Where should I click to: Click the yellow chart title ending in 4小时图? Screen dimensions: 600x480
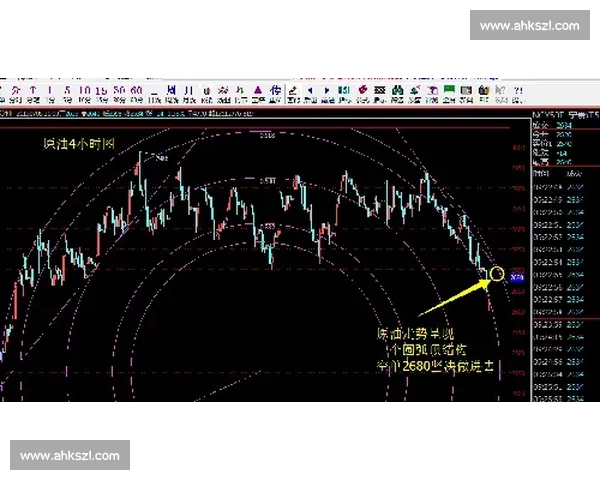point(79,144)
